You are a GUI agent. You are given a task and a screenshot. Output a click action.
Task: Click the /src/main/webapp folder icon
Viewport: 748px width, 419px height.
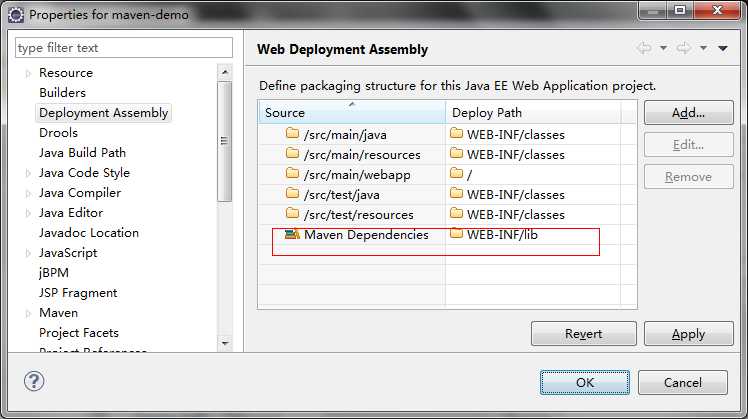tap(292, 173)
